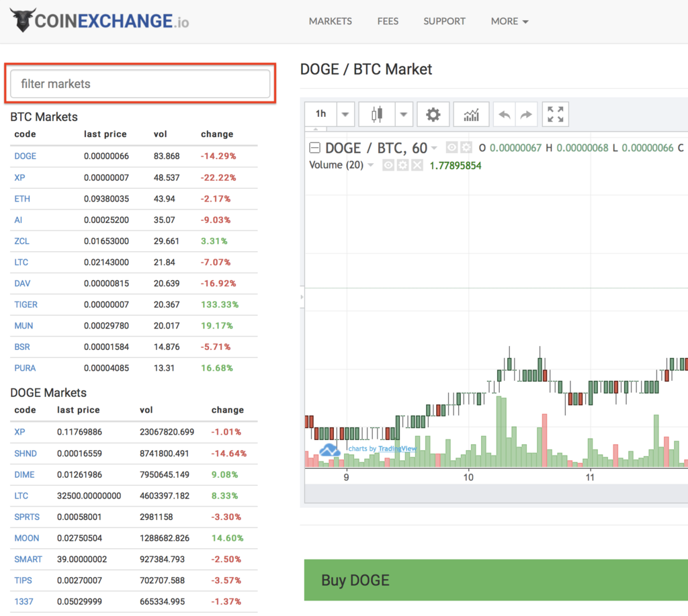Collapse the top toolbar with small arrow
Viewport: 688px width, 616px height.
[x=316, y=129]
